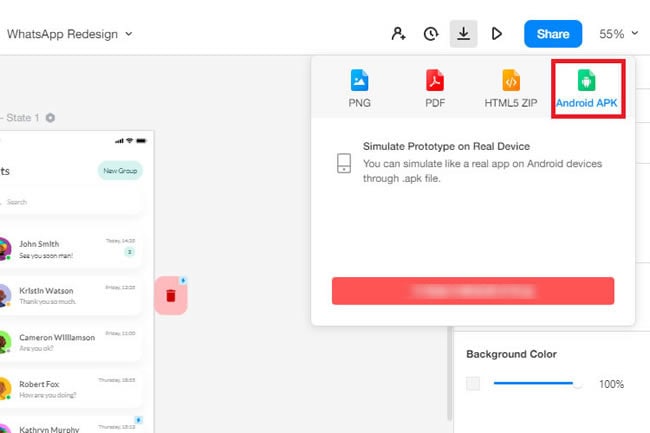Click Simulate Prototype on Real Device heading
Screen dimensions: 650x433
(446, 146)
